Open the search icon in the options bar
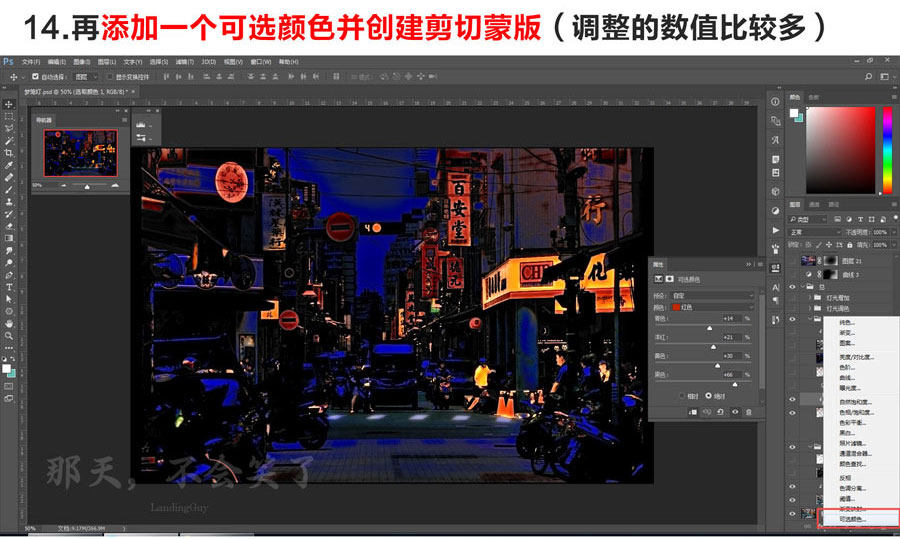The width and height of the screenshot is (900, 539). (x=868, y=76)
